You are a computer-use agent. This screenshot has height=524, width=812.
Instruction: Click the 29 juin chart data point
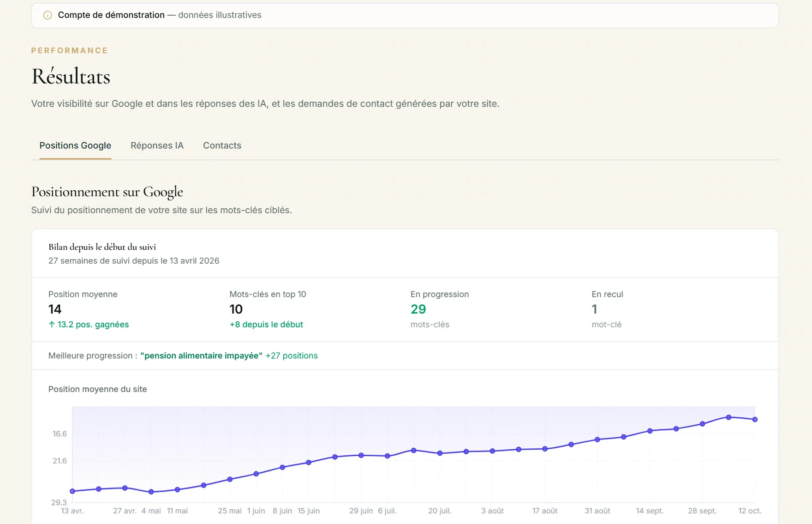click(361, 456)
